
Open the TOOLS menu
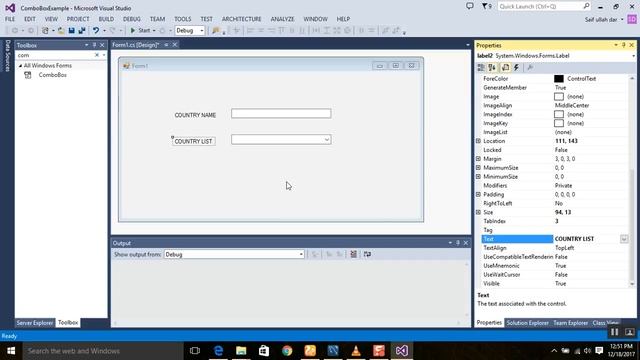(182, 19)
